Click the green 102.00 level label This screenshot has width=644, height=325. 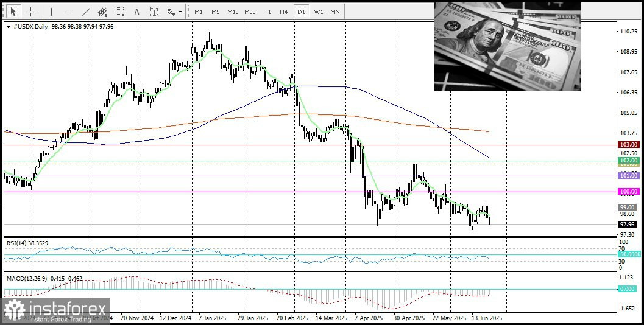(x=629, y=161)
